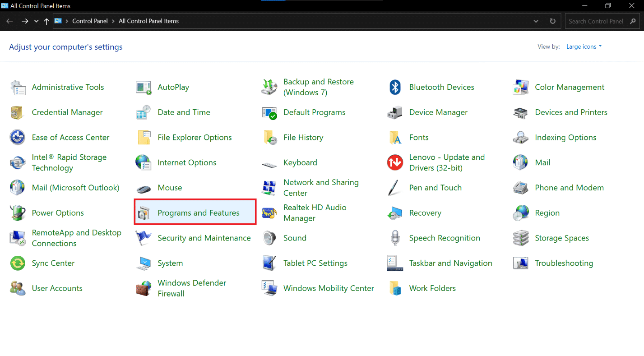Go up one level with up arrow
Viewport: 644px width, 356px height.
pyautogui.click(x=46, y=21)
